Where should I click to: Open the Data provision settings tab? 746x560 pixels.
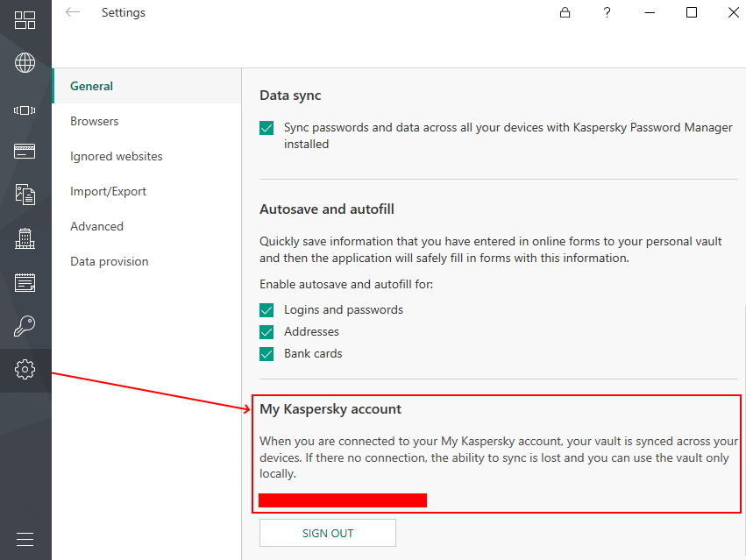coord(146,262)
